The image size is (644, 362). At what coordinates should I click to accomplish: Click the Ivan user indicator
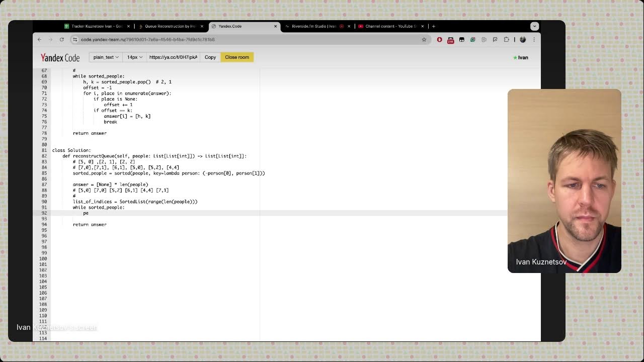(x=520, y=57)
